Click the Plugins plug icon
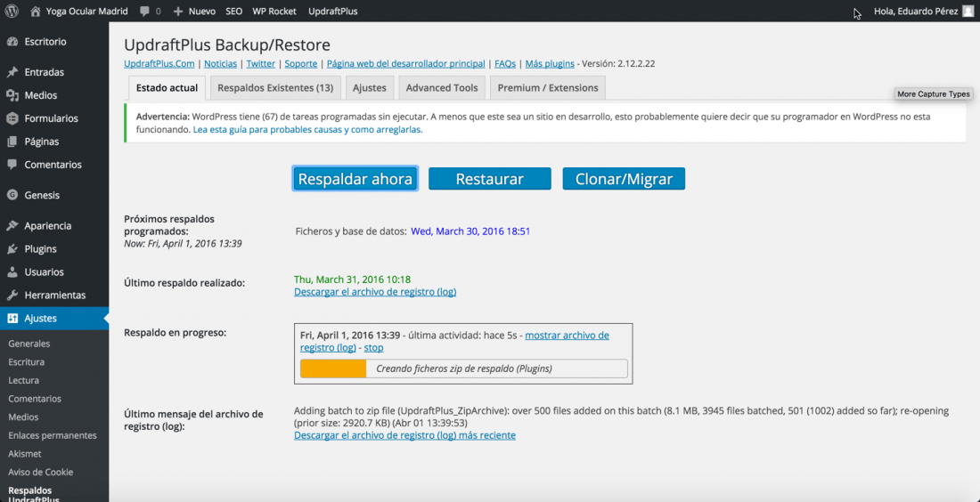This screenshot has height=502, width=980. (x=12, y=249)
